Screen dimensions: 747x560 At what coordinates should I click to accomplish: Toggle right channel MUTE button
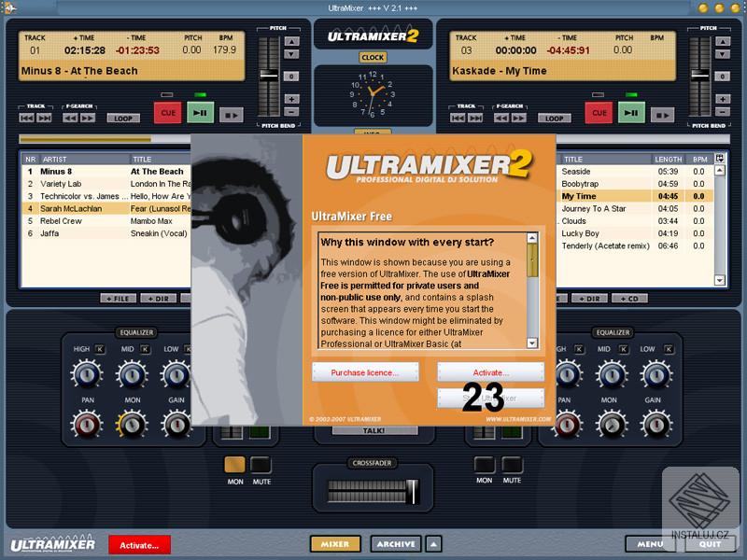[512, 464]
